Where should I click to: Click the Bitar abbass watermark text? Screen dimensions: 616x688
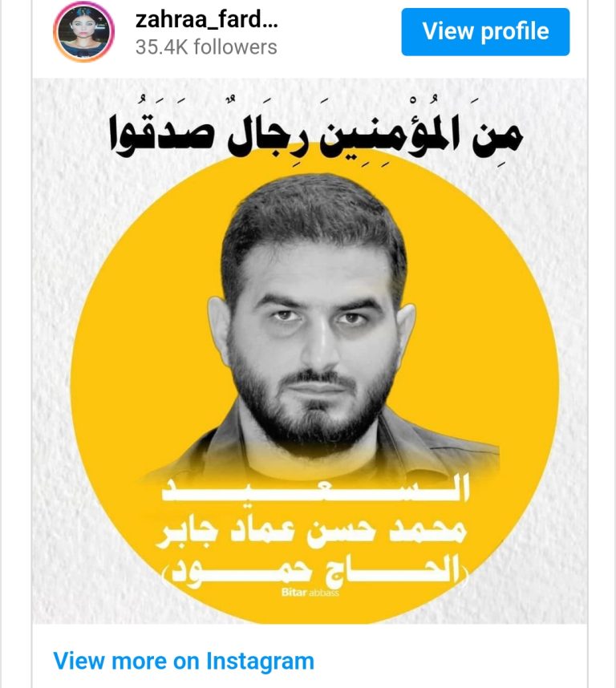[x=310, y=593]
